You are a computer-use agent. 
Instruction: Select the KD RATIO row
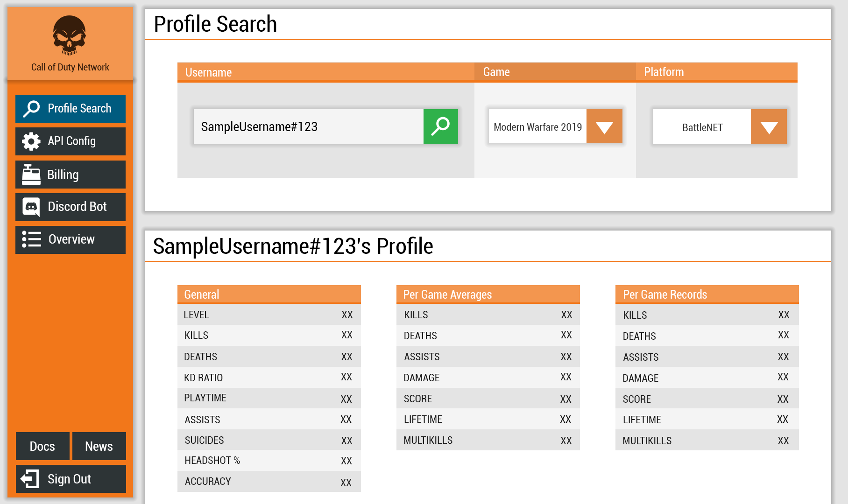pos(269,377)
